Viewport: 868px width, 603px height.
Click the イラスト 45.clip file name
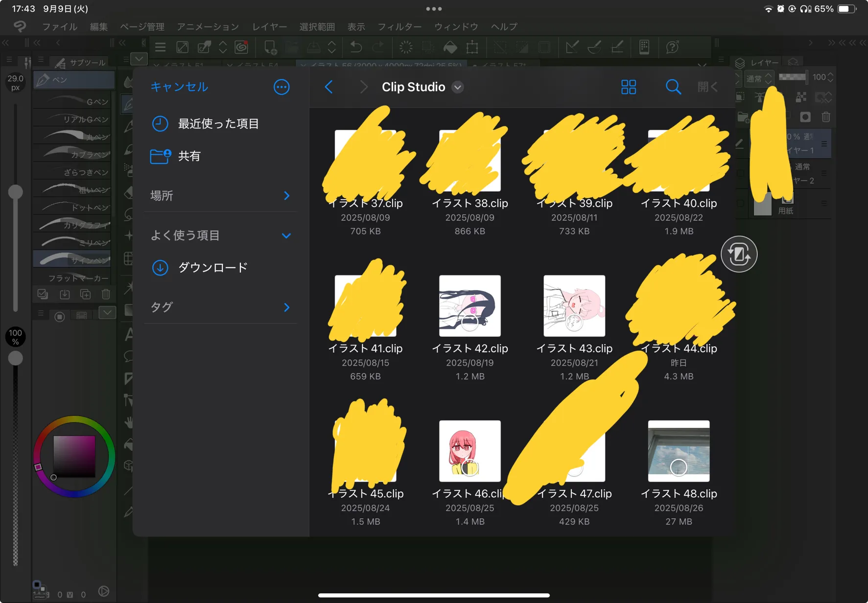365,493
